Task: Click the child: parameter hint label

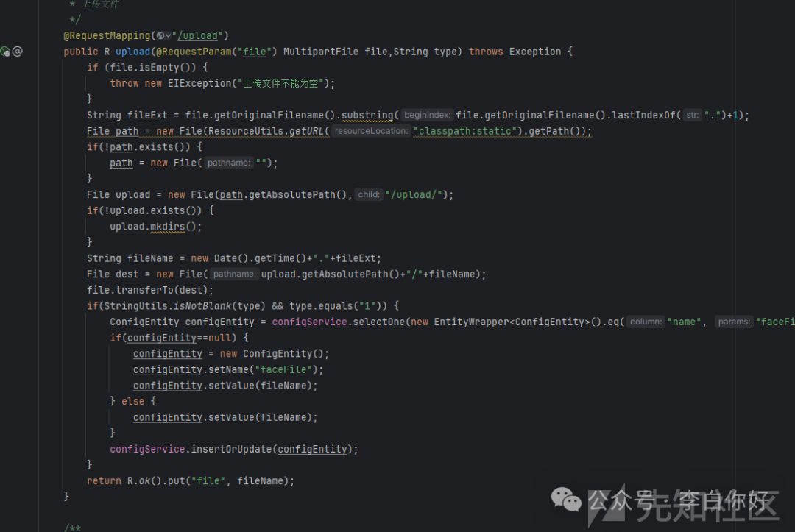Action: click(369, 195)
